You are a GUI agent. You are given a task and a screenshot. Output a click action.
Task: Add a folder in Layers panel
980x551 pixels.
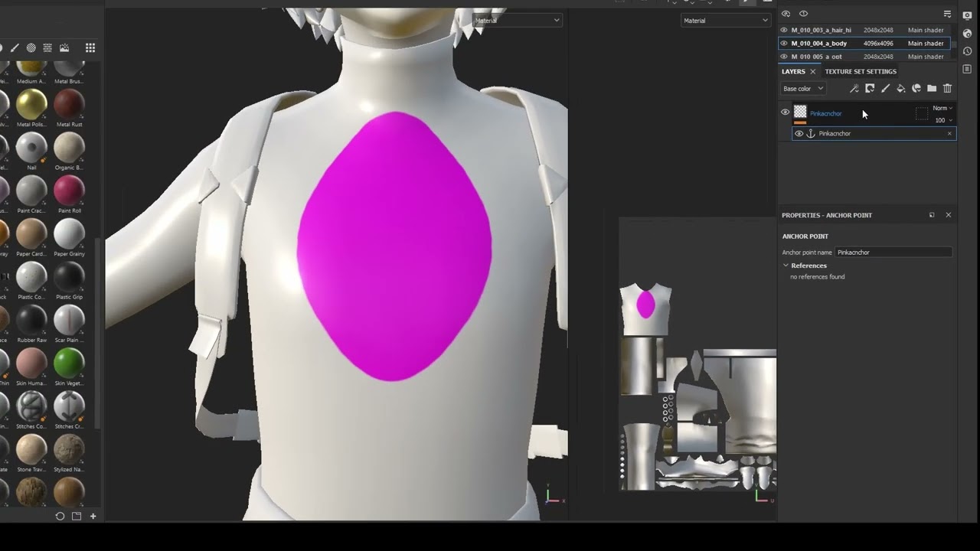(932, 89)
